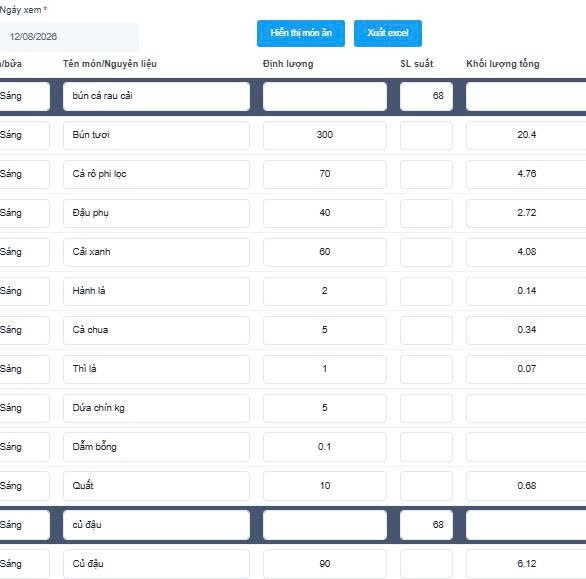Select total weight 20.4 of Bún tươi
This screenshot has height=579, width=586.
(x=526, y=135)
